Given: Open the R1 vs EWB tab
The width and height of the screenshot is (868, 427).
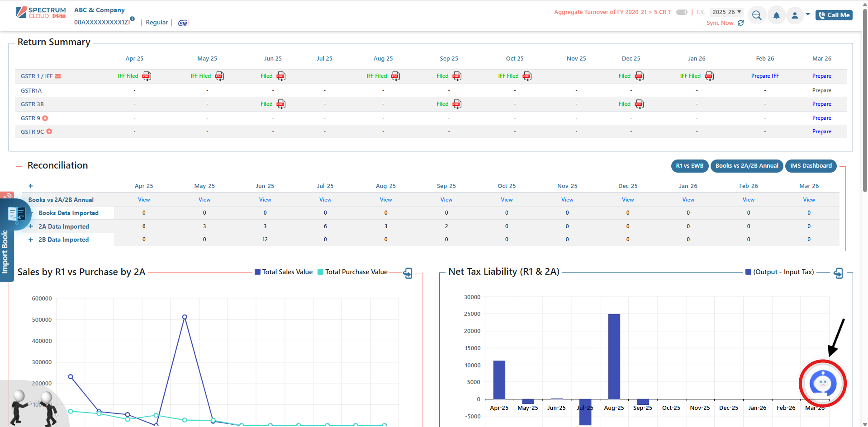Looking at the screenshot, I should (x=689, y=166).
